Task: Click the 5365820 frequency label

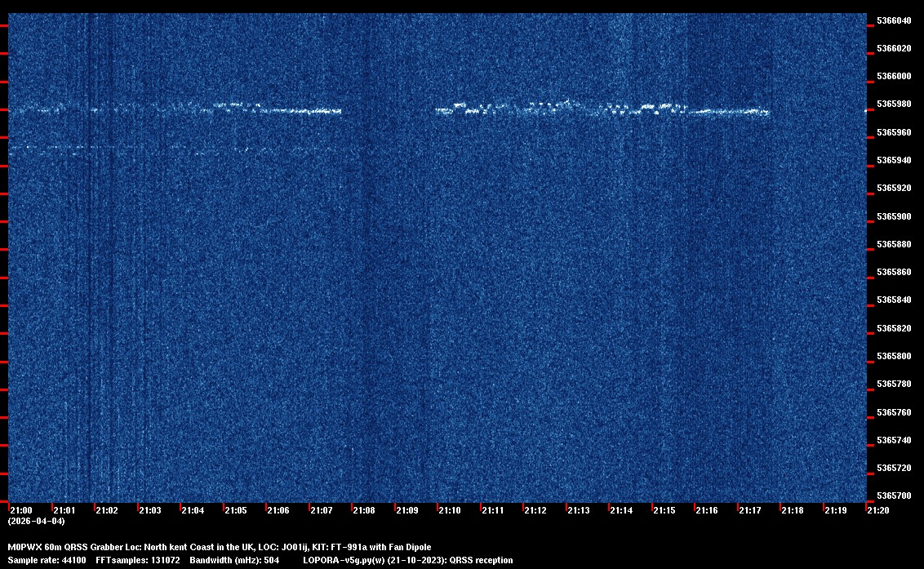Action: (893, 328)
